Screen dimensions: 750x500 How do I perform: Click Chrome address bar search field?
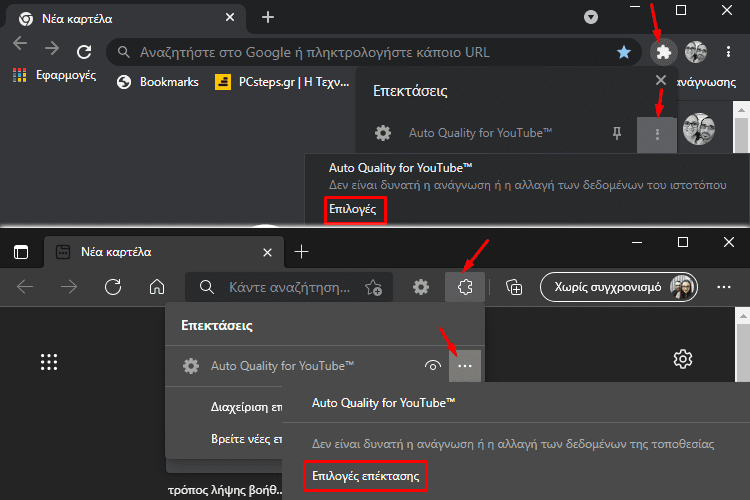373,52
